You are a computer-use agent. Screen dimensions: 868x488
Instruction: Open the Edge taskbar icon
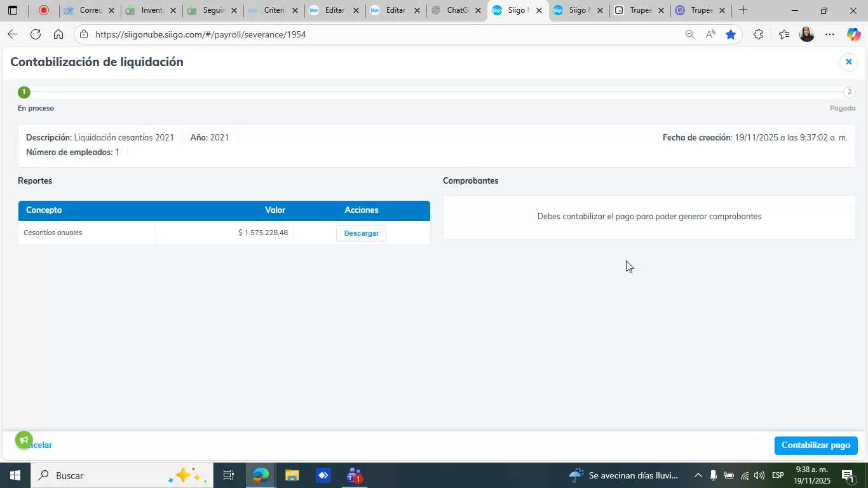coord(261,475)
